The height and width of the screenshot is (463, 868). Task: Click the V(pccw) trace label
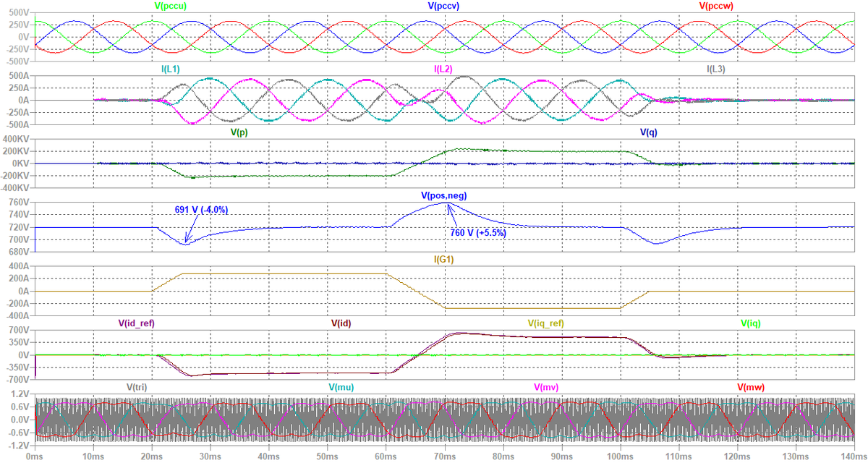click(x=716, y=6)
